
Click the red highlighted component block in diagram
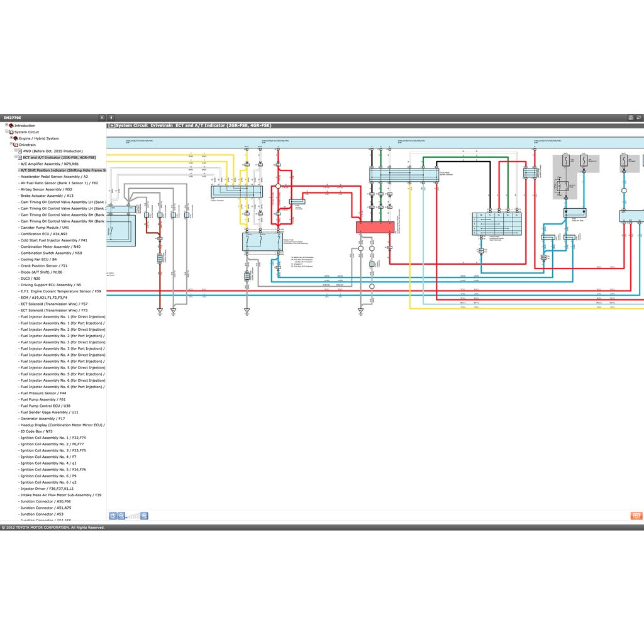tap(375, 227)
